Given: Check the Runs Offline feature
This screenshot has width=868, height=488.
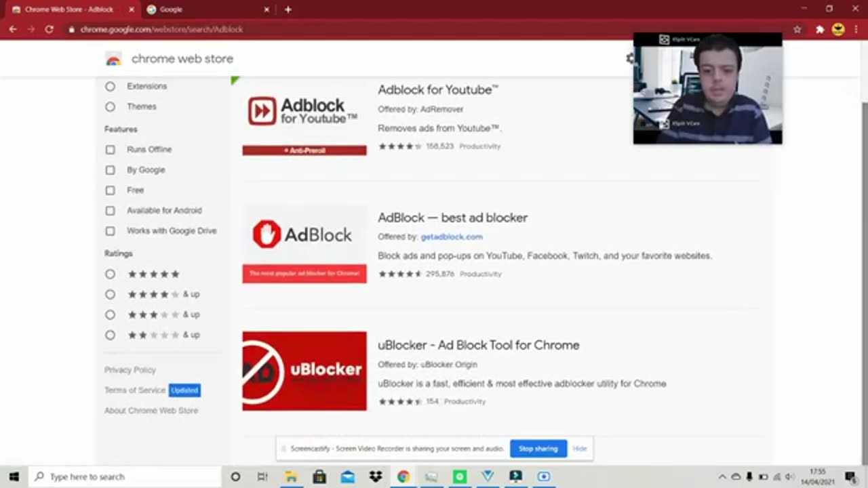Looking at the screenshot, I should [110, 149].
